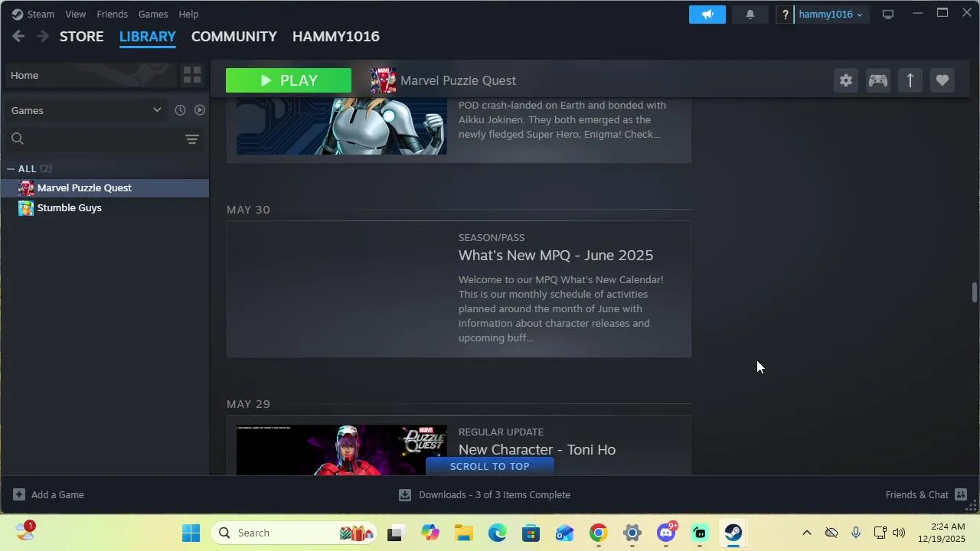Click REGULAR UPDATE label text

point(501,432)
